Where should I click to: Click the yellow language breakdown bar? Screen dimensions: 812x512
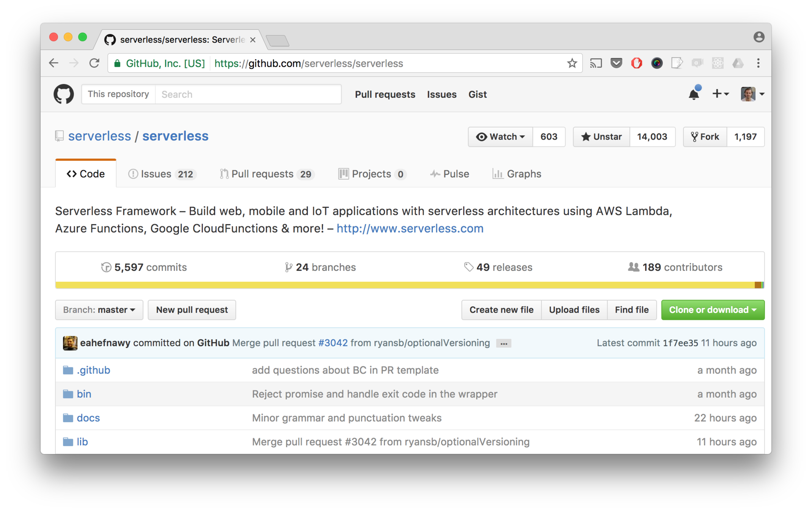pyautogui.click(x=379, y=285)
